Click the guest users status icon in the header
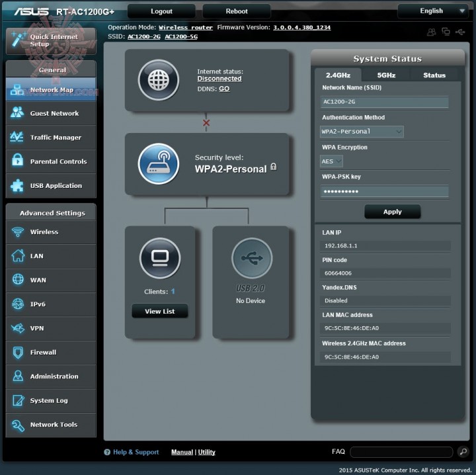This screenshot has height=475, width=476. click(x=431, y=32)
